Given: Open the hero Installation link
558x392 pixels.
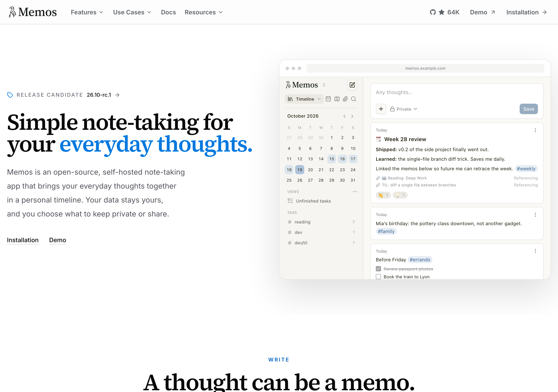Looking at the screenshot, I should 23,240.
